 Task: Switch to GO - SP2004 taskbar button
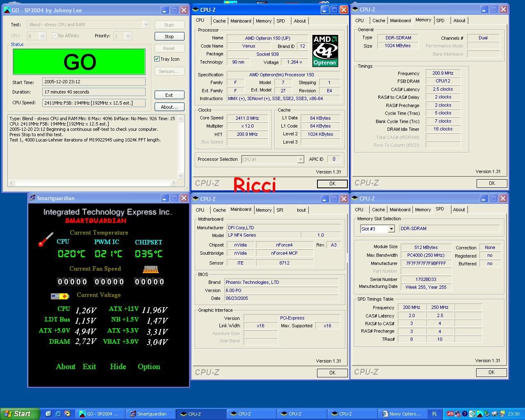click(100, 414)
